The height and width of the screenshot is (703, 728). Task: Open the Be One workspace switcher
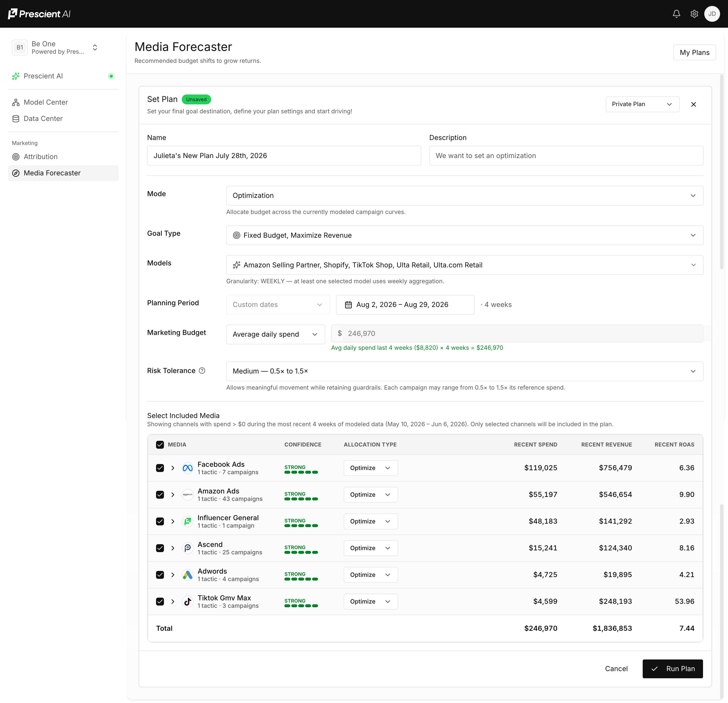coord(56,47)
